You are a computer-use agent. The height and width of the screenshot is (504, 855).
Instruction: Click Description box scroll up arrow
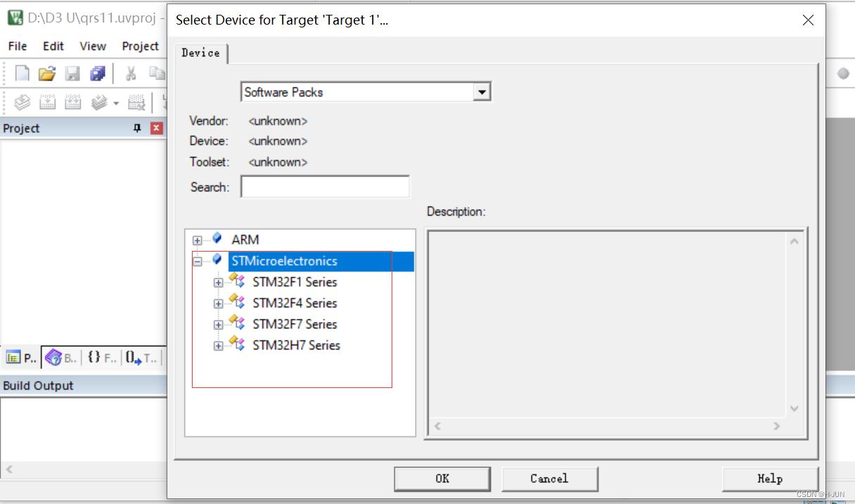click(x=795, y=242)
